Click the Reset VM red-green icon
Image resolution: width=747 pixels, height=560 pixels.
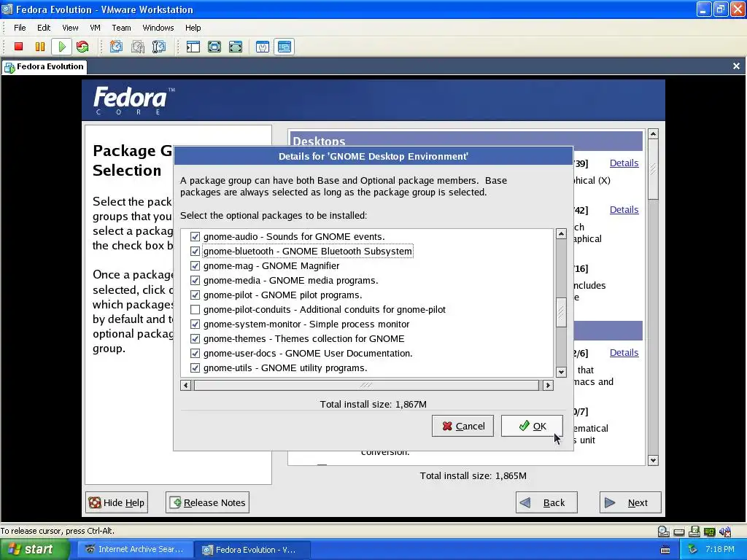tap(82, 46)
